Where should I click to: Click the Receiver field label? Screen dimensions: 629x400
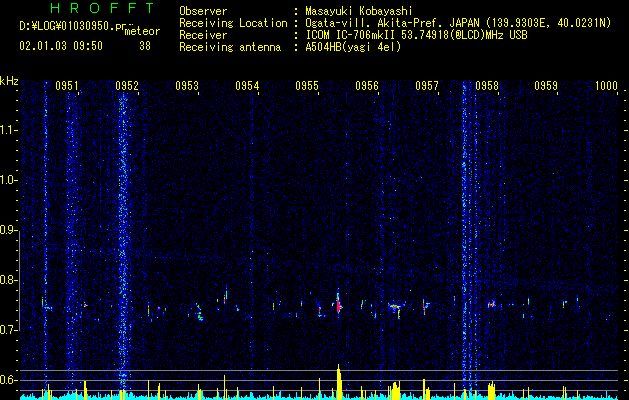coord(203,35)
